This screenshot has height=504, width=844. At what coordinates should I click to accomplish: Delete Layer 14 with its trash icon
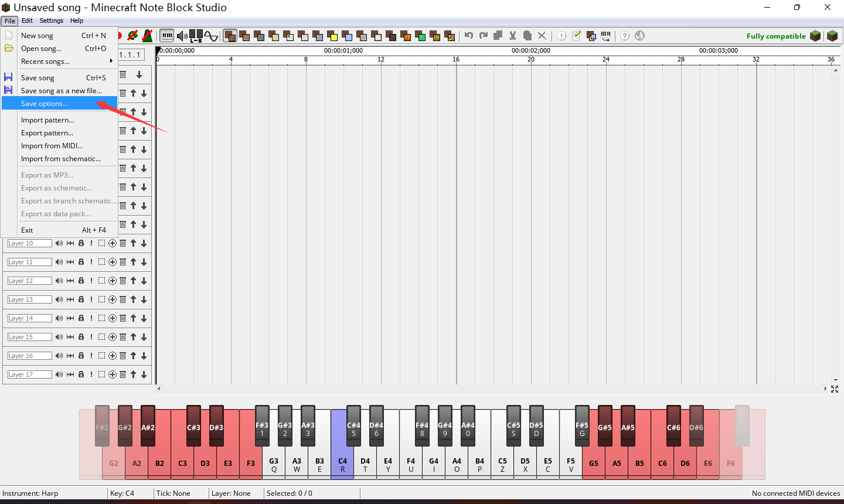122,318
